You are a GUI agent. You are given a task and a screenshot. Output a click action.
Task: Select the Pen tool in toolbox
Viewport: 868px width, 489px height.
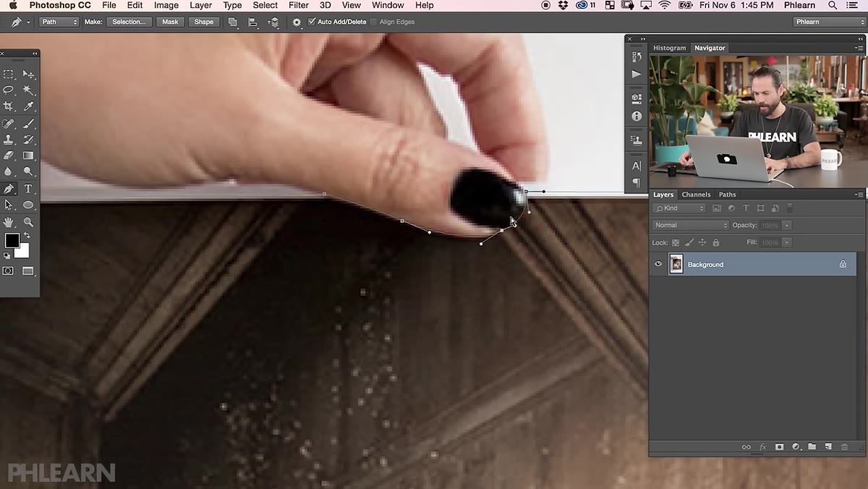pos(9,189)
